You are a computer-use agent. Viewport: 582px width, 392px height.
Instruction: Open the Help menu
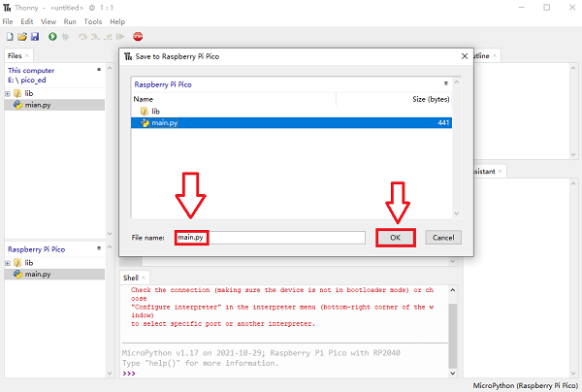click(117, 21)
